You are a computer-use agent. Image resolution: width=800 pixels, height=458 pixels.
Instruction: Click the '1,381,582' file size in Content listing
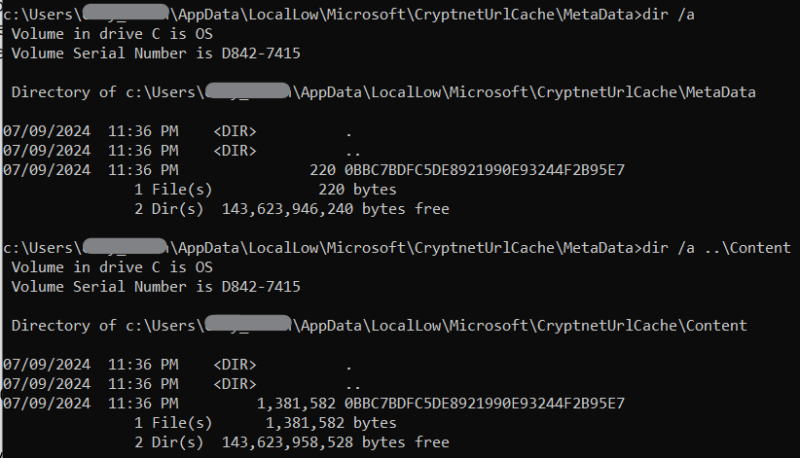pos(296,403)
